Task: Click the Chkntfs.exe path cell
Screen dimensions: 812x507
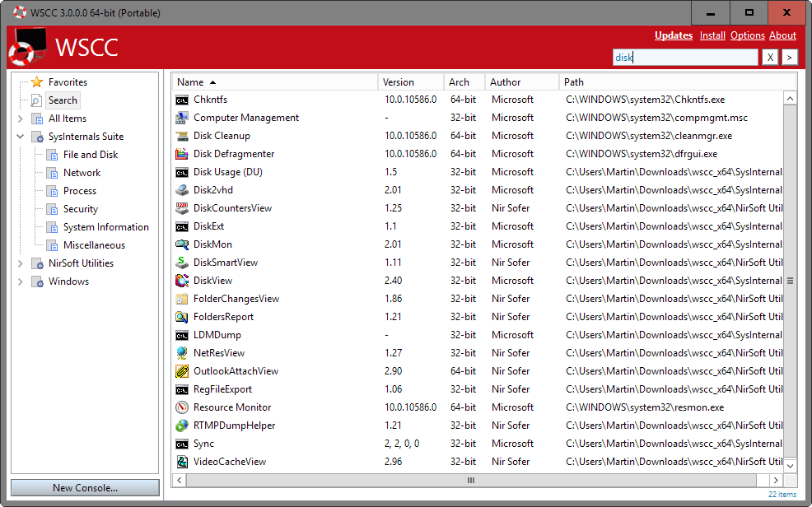Action: [646, 100]
